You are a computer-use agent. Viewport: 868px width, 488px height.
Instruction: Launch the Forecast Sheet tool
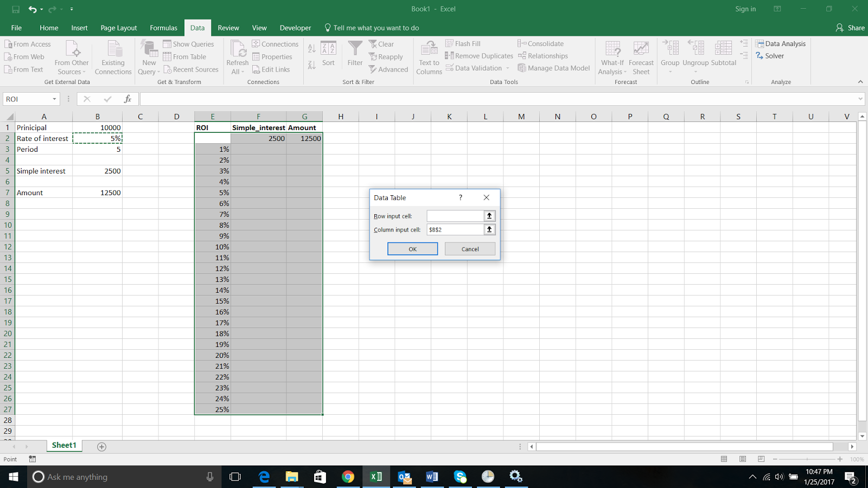click(x=641, y=56)
